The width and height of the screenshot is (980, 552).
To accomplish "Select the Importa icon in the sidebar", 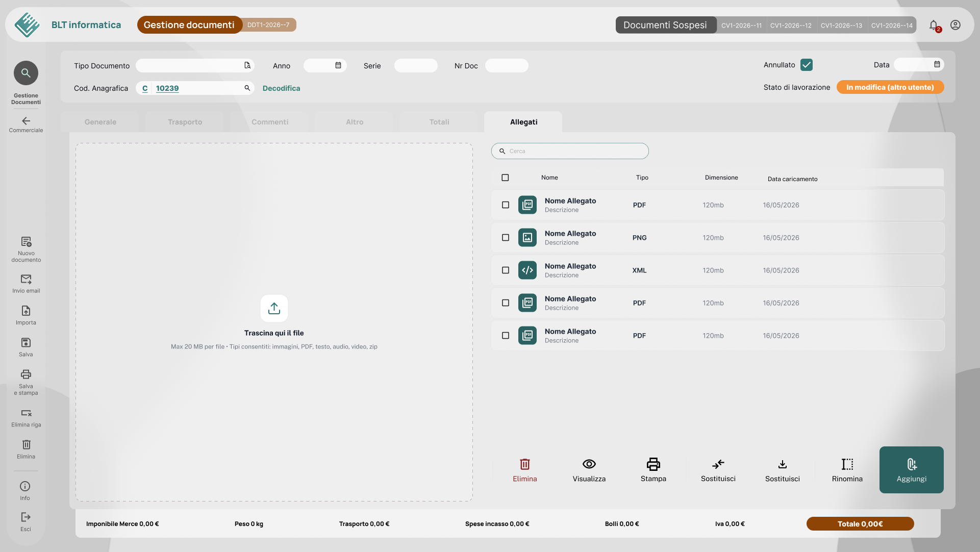I will (x=26, y=311).
